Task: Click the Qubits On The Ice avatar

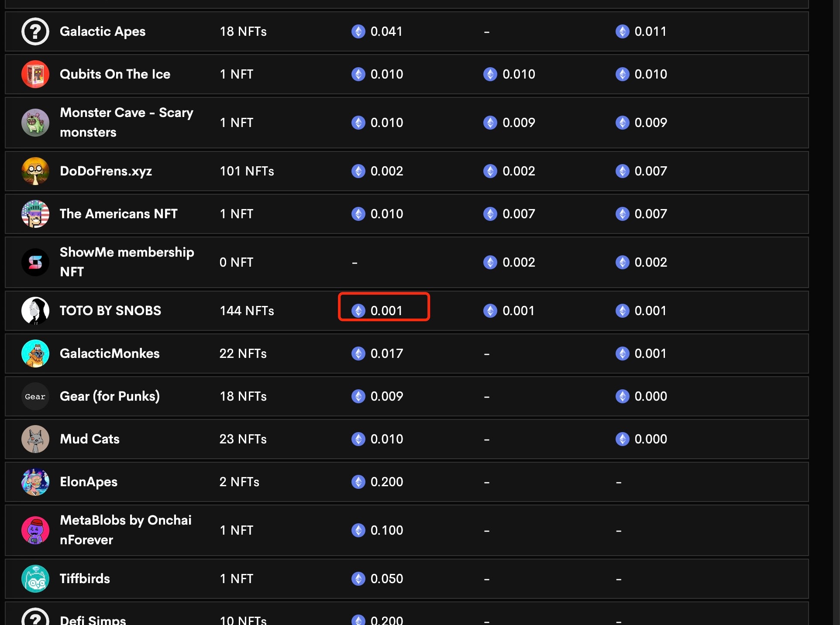Action: [35, 74]
